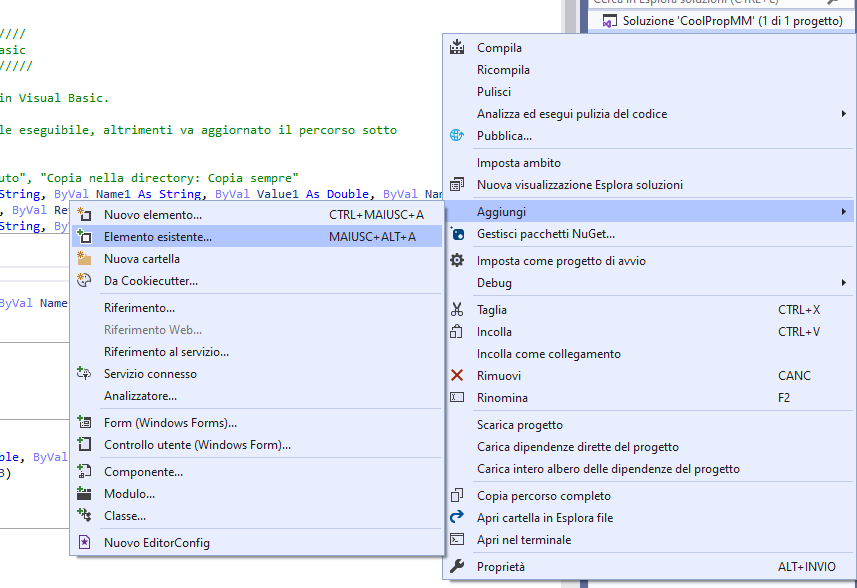This screenshot has width=857, height=588.
Task: Select Pulisci to clean the project
Action: click(649, 92)
